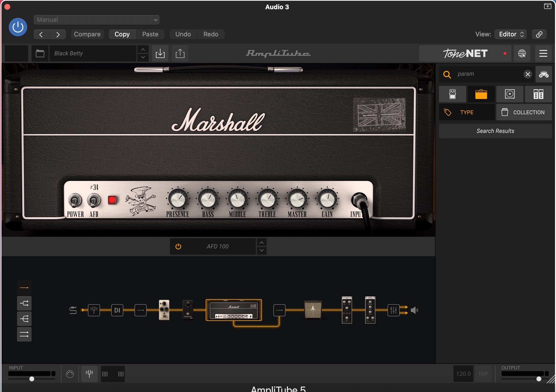Screen dimensions: 556x392
Task: Open the mixer block in signal chain
Action: pos(394,310)
